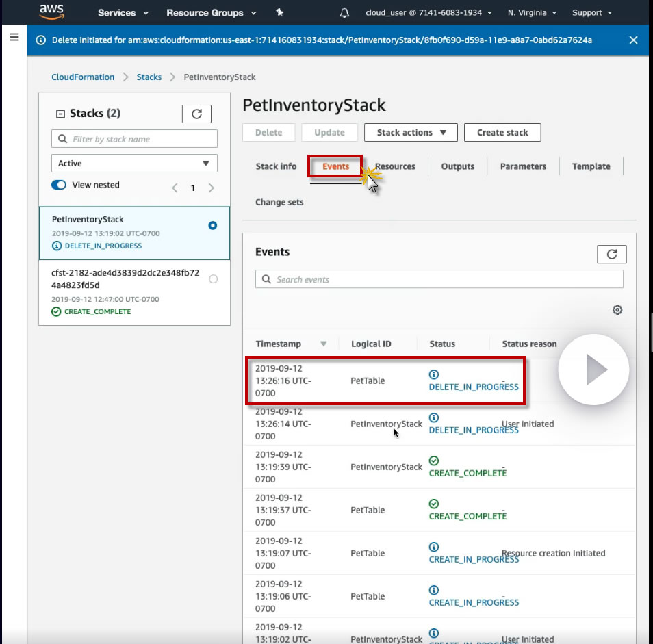Click the 13:19:37 PetTable CREATE_COMPLETE status

(x=468, y=516)
